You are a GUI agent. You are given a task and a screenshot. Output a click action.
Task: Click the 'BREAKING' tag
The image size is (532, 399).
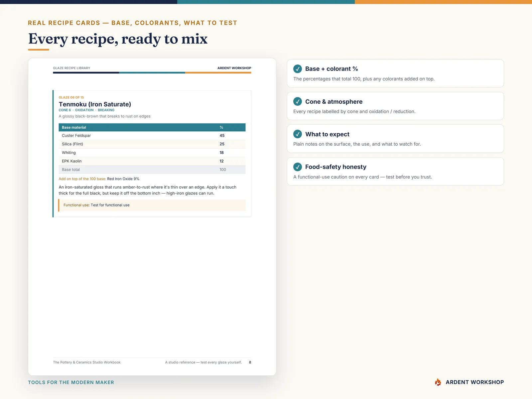click(106, 110)
